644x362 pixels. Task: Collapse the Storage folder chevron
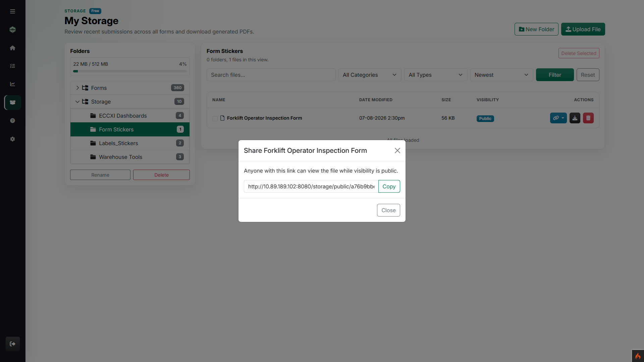click(77, 102)
